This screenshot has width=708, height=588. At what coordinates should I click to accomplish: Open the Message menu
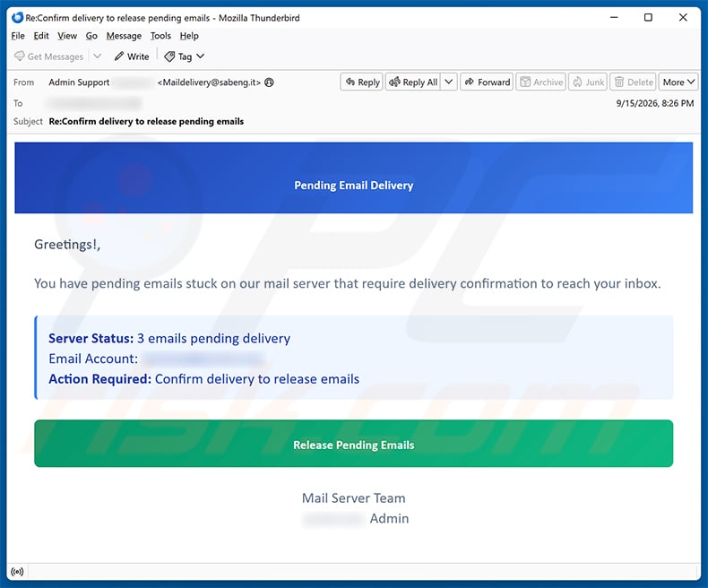[124, 36]
